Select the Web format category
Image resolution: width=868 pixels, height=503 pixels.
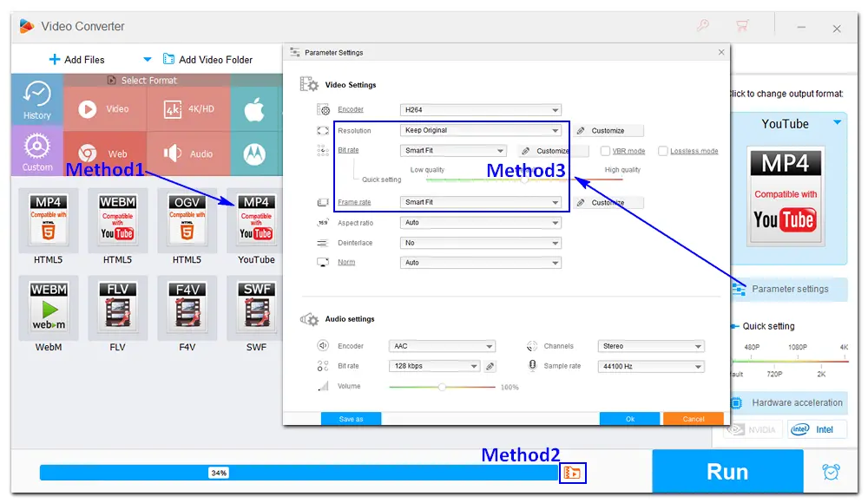tap(105, 154)
